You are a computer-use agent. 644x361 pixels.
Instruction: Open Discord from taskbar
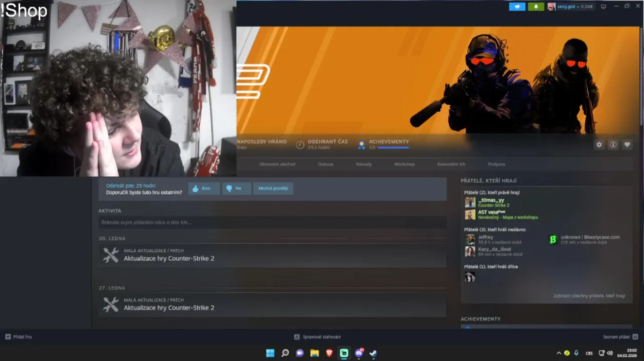(359, 353)
